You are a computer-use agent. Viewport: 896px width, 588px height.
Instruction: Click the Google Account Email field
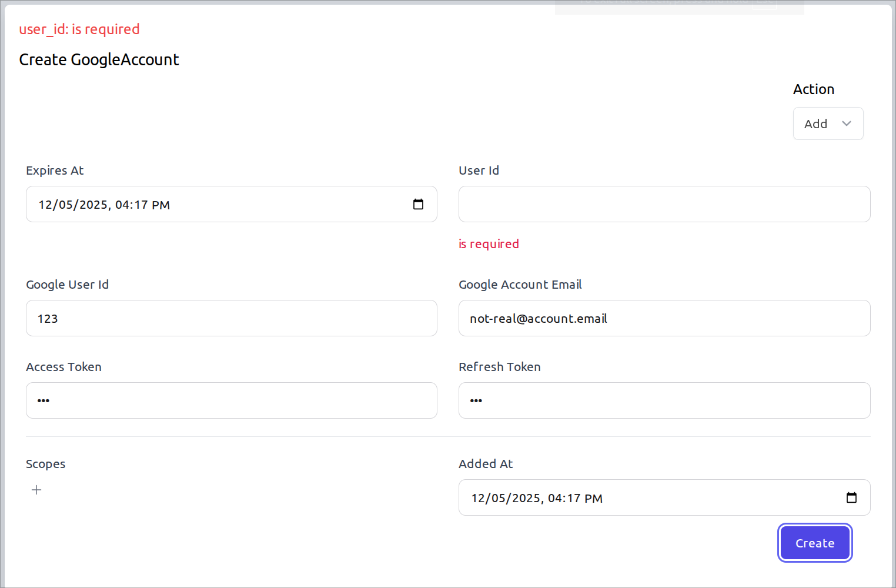(x=664, y=318)
